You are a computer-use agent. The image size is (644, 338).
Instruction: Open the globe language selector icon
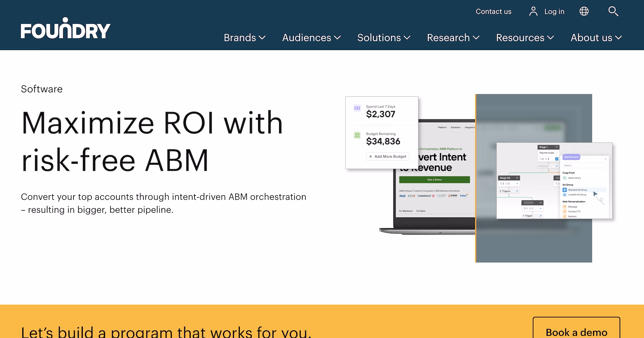[584, 12]
